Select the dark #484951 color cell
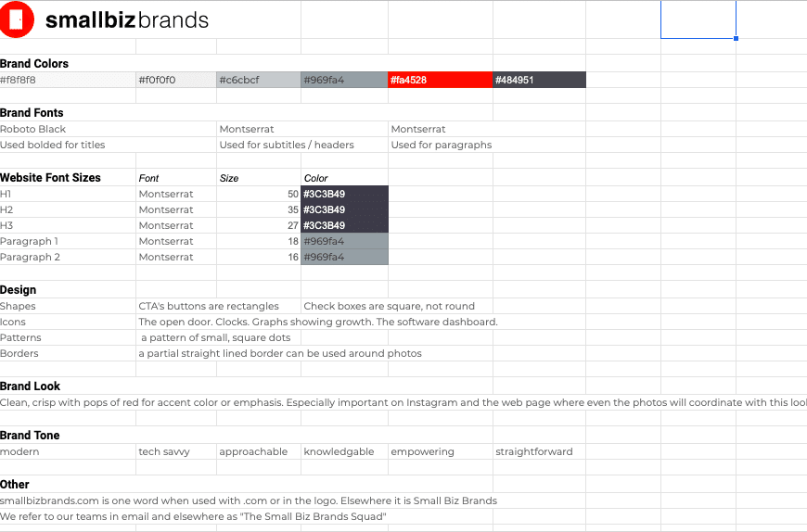 (x=539, y=80)
